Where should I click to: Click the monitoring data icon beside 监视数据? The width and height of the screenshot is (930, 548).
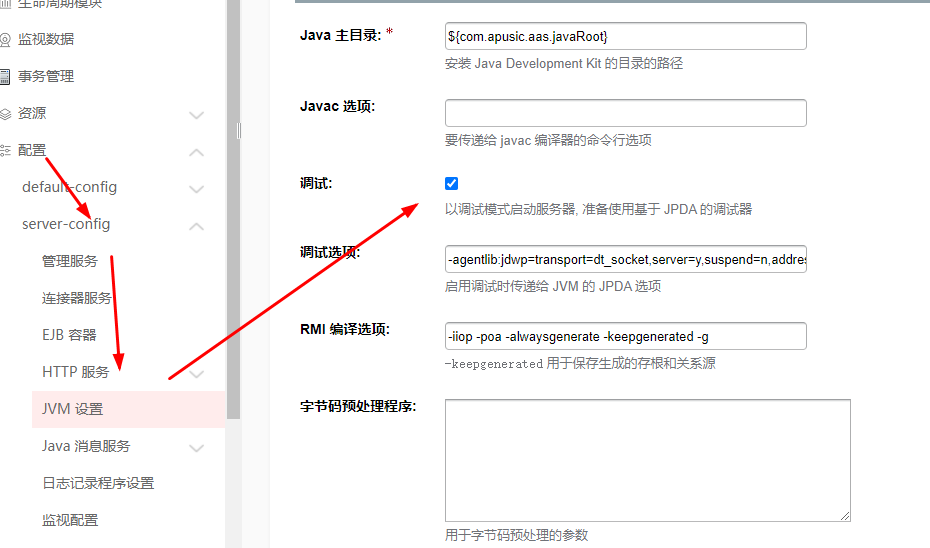coord(5,40)
